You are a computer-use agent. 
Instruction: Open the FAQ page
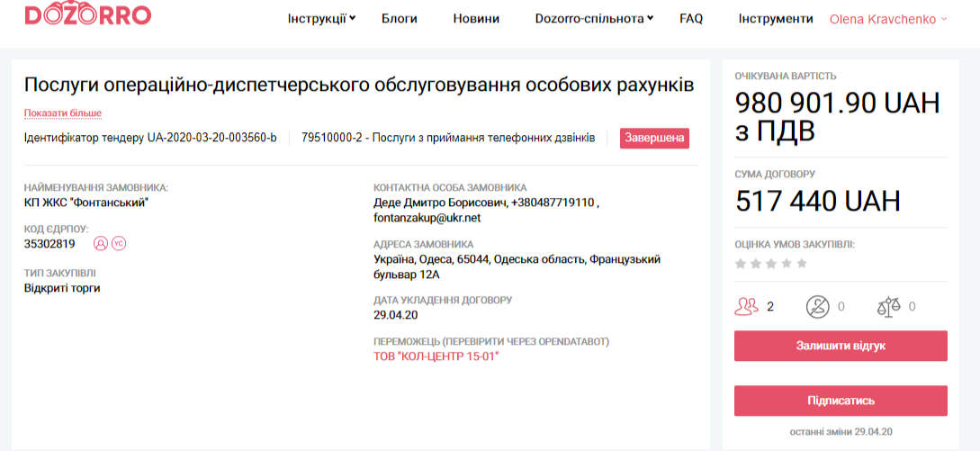691,19
